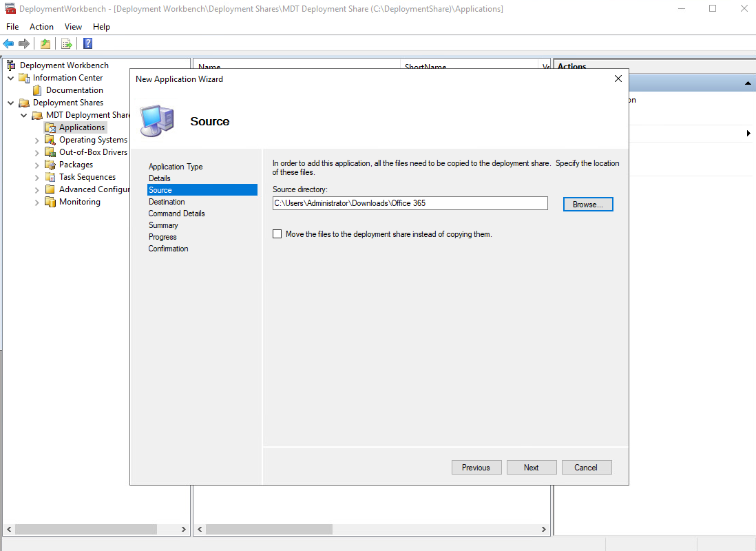Select the Progress wizard step
This screenshot has width=756, height=551.
162,237
